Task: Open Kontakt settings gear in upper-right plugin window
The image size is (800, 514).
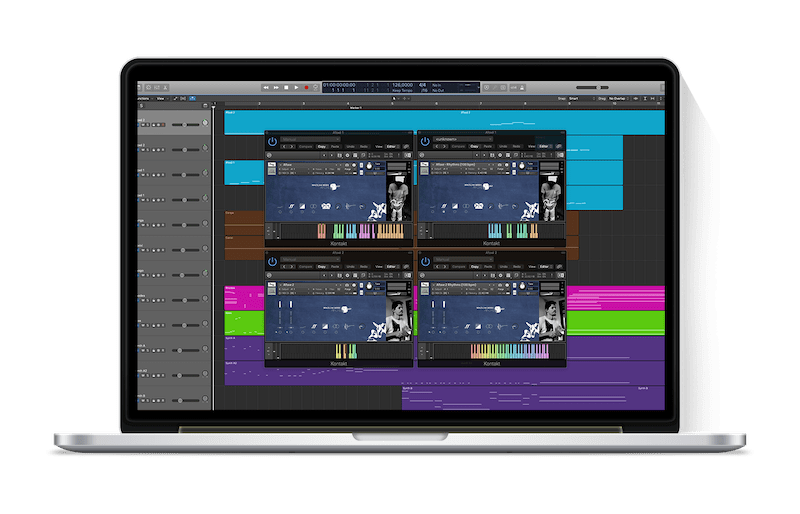Action: point(501,155)
